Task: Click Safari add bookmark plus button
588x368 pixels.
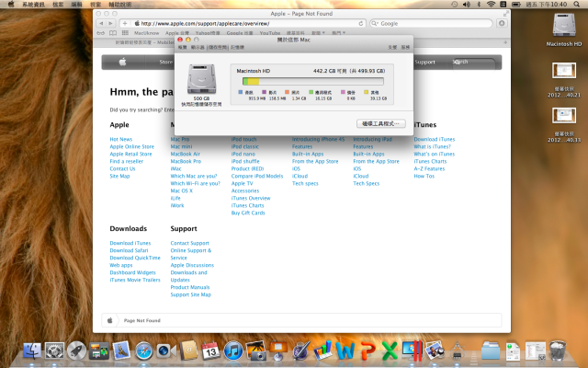Action: [125, 23]
